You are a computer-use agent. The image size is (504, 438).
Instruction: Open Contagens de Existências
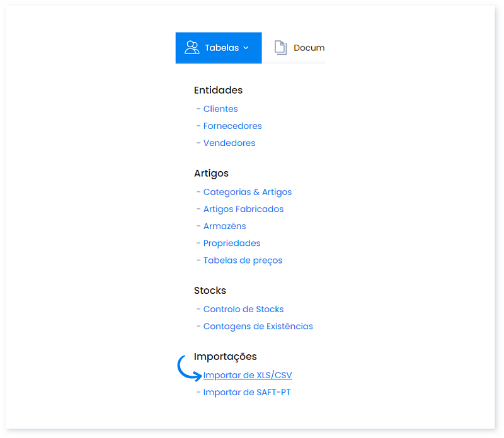[x=258, y=326]
